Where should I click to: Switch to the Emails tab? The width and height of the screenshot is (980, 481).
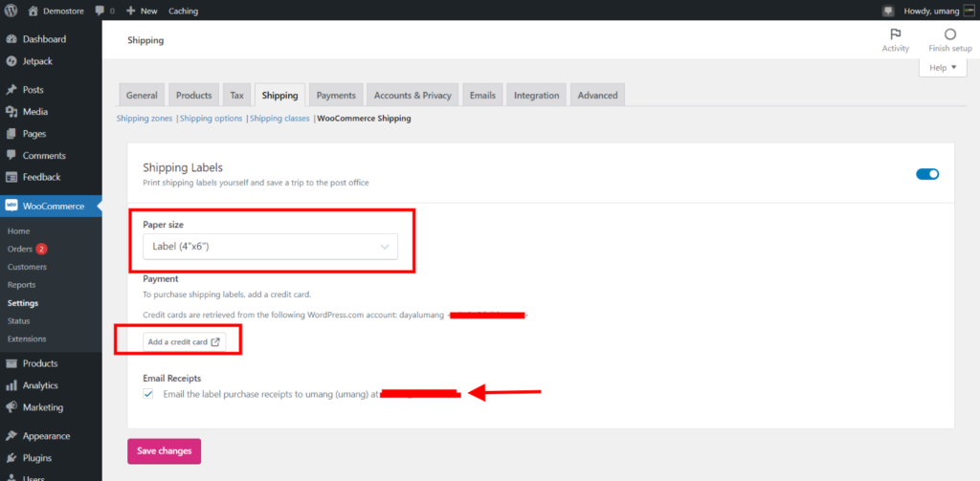482,95
